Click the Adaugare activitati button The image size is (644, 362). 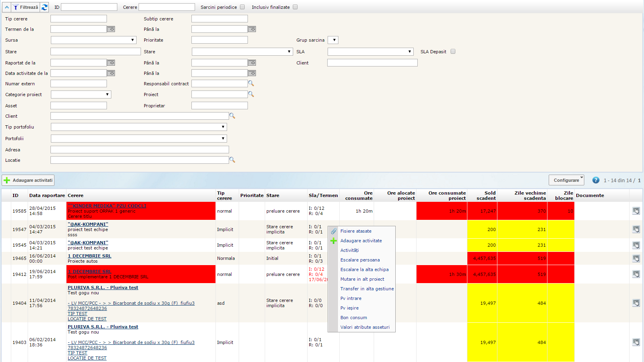[x=28, y=180]
